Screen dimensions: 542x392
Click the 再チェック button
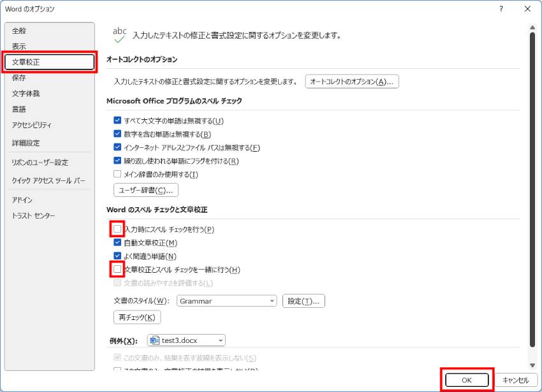136,317
